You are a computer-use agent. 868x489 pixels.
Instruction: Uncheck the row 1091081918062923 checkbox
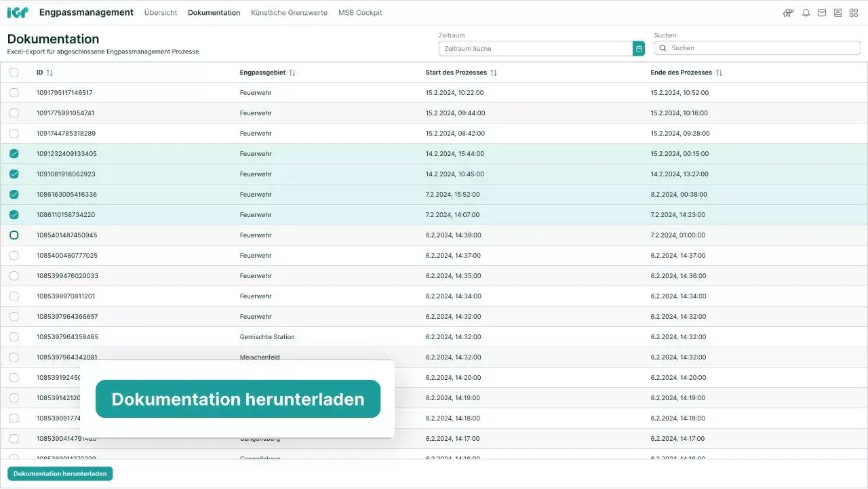14,174
